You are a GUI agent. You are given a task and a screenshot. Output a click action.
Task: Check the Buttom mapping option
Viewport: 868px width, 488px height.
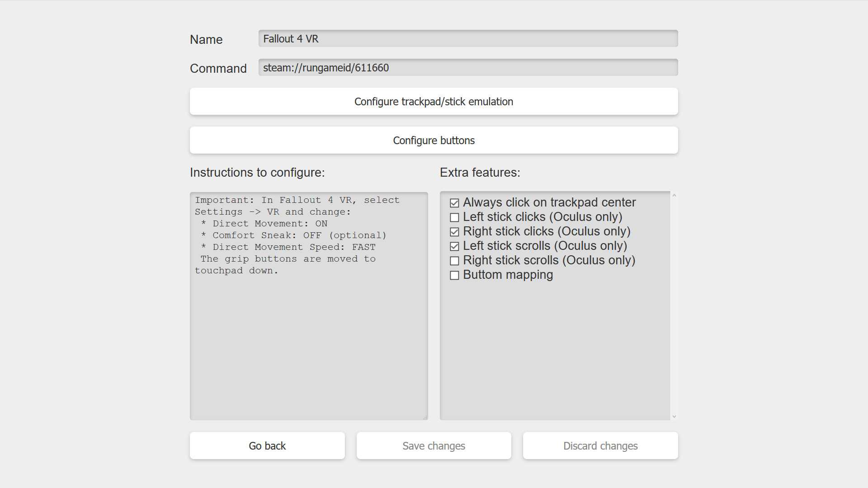pos(454,275)
